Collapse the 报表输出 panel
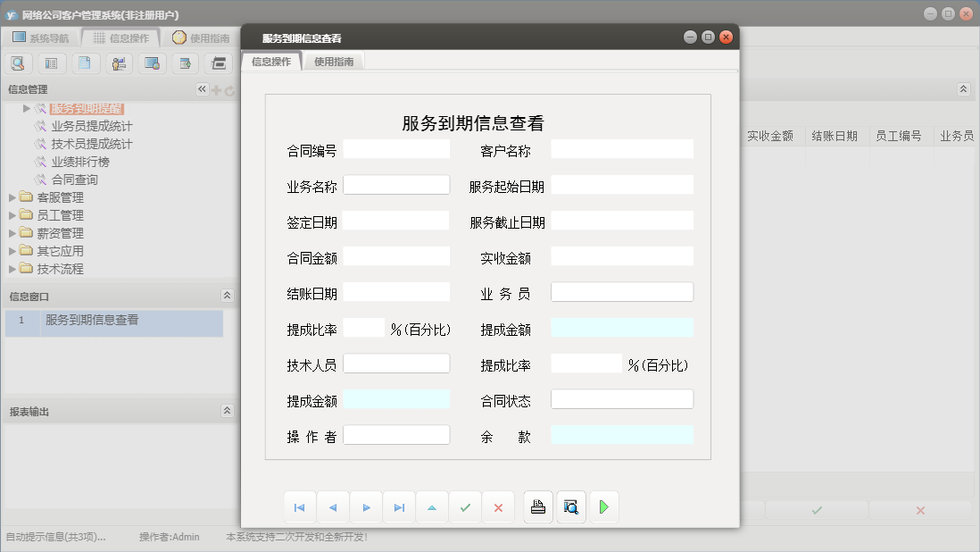980x552 pixels. [x=227, y=411]
